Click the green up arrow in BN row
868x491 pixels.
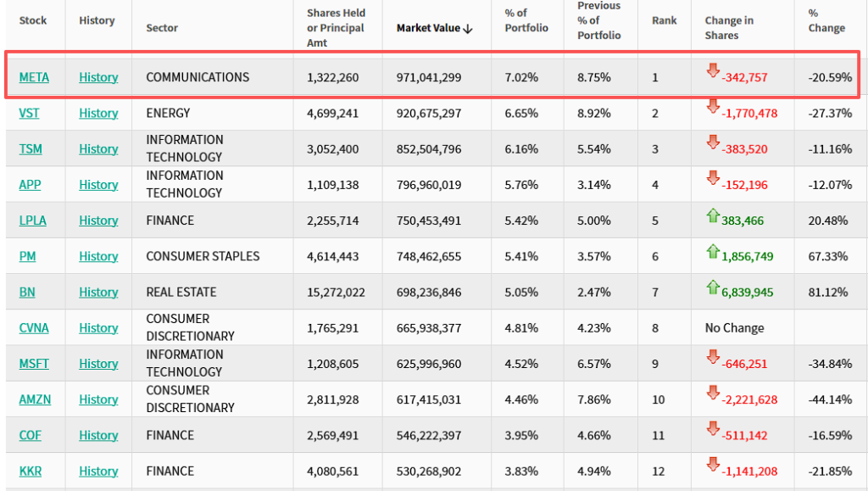pos(712,287)
